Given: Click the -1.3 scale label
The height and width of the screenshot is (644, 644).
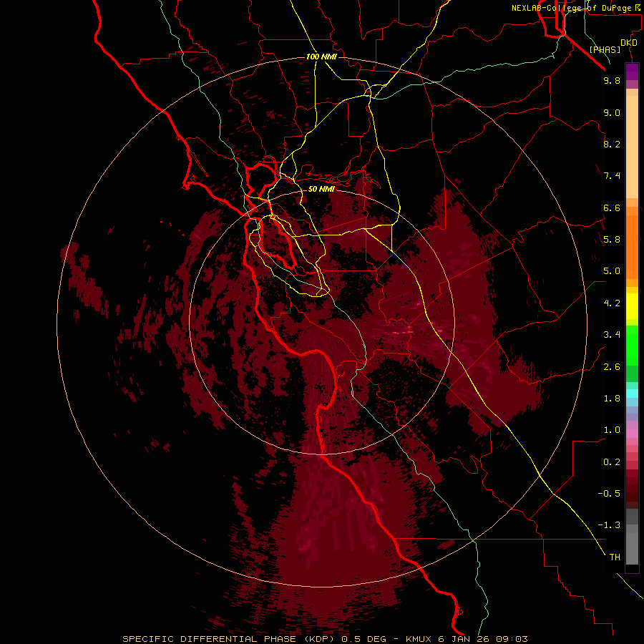Looking at the screenshot, I should coord(609,525).
